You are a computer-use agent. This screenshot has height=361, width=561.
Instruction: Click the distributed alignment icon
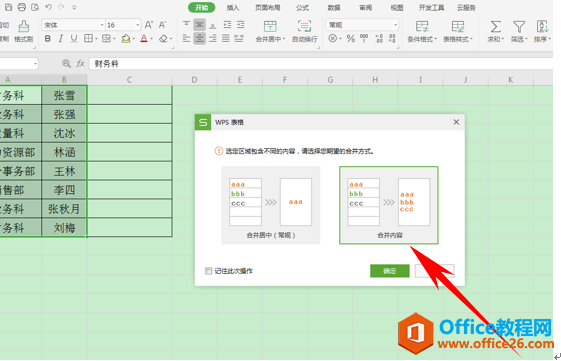[239, 38]
